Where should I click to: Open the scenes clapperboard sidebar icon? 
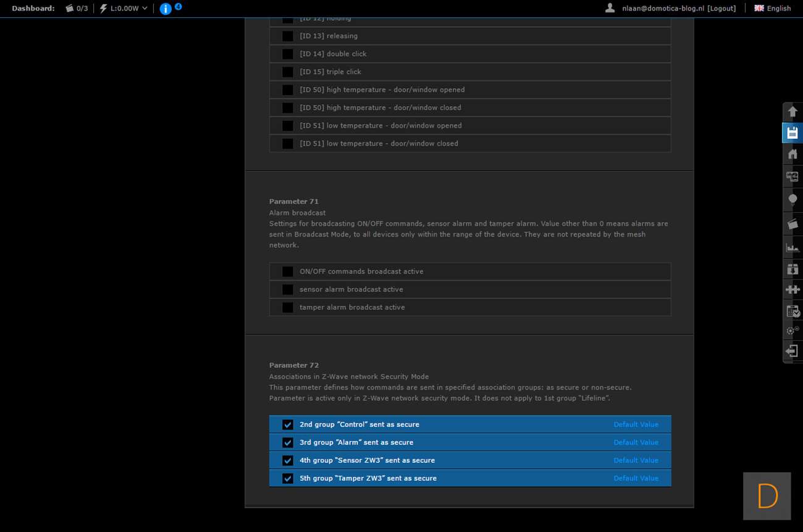pyautogui.click(x=792, y=224)
